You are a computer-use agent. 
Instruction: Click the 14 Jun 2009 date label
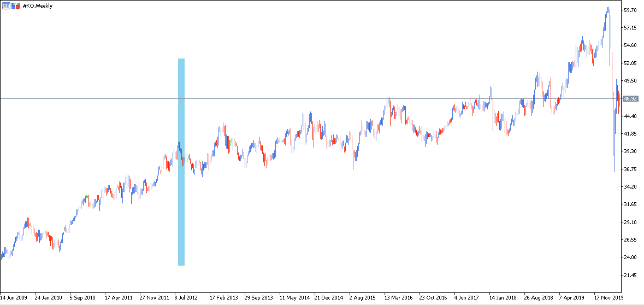point(14,297)
